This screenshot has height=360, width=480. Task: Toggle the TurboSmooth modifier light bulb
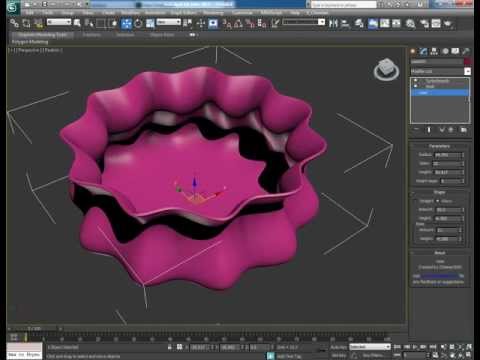(415, 81)
